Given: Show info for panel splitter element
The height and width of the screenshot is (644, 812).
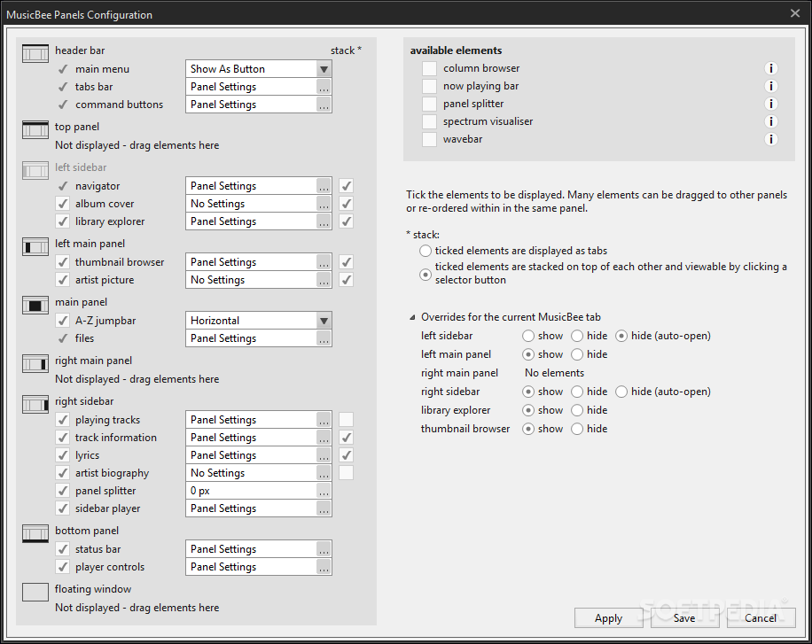Looking at the screenshot, I should [770, 104].
